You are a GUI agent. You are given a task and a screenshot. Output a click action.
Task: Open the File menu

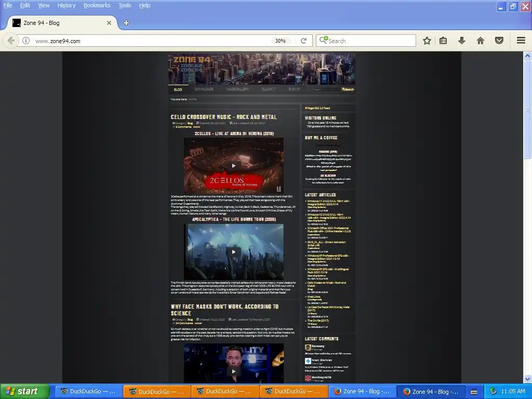[x=8, y=5]
